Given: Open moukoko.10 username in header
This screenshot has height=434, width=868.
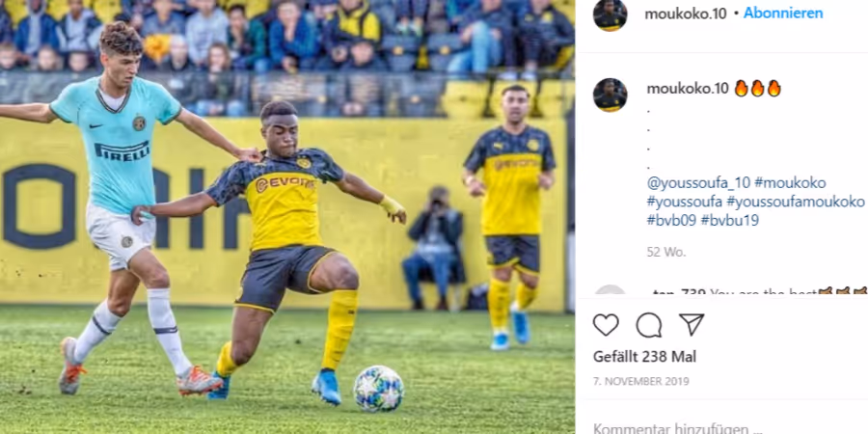Looking at the screenshot, I should (686, 14).
